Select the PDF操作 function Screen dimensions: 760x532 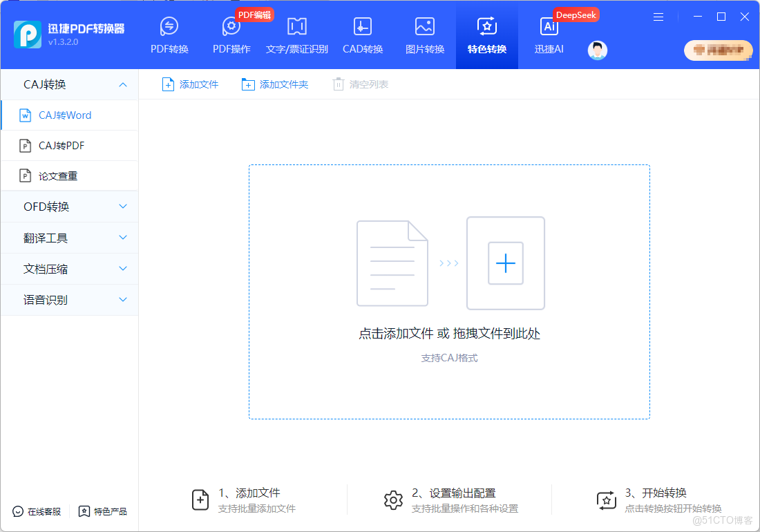(231, 35)
